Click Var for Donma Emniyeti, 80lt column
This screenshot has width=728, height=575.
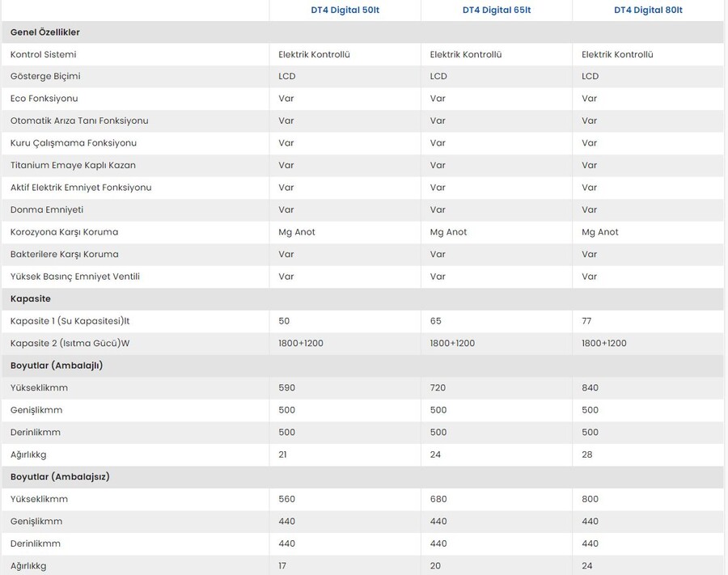click(589, 209)
